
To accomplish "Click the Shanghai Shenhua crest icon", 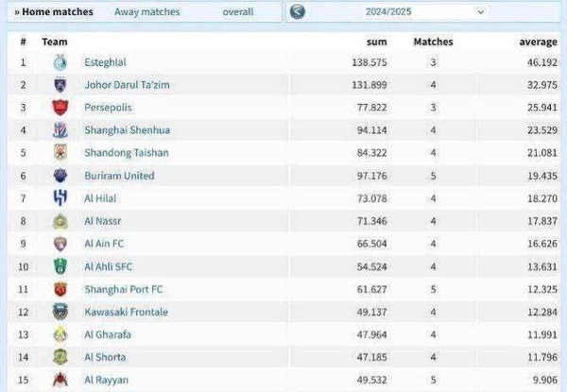I will (x=60, y=130).
